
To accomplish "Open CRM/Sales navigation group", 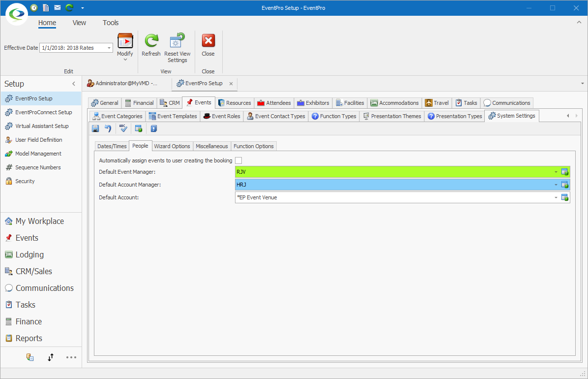I will coord(34,272).
